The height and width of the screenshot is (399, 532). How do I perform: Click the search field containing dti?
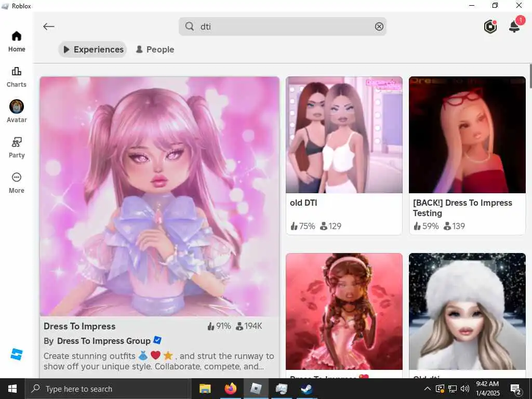click(283, 26)
